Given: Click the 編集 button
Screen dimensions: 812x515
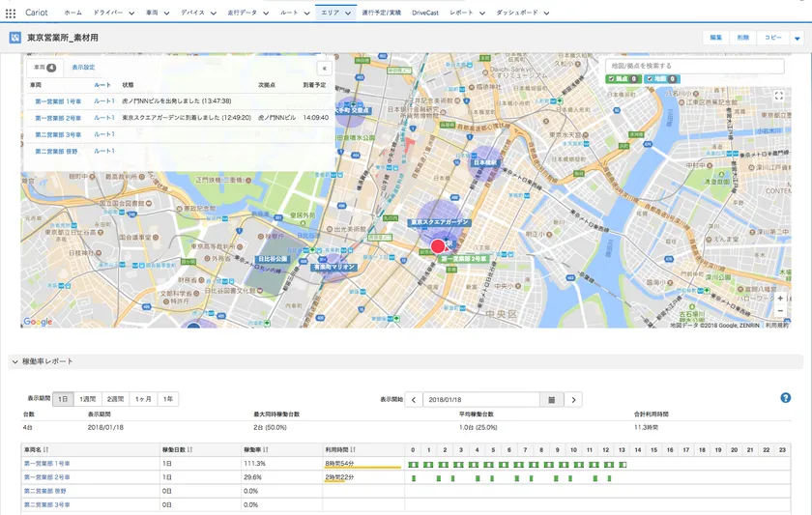Looking at the screenshot, I should point(715,38).
